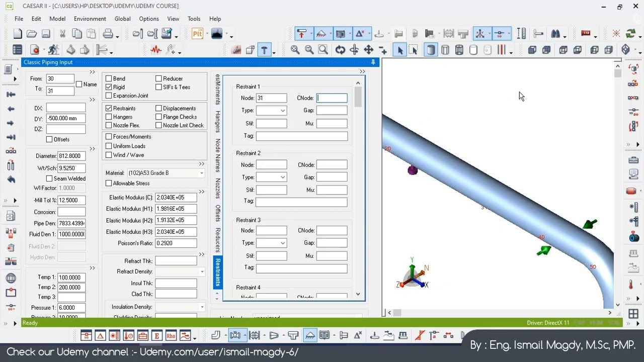Click the triangle icon in bottom toolbar
This screenshot has height=362, width=644.
pos(100,336)
